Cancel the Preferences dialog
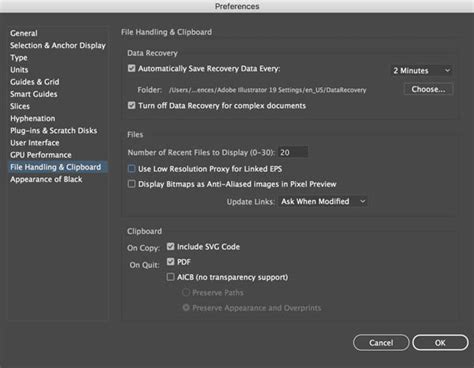474x368 pixels. (x=381, y=343)
